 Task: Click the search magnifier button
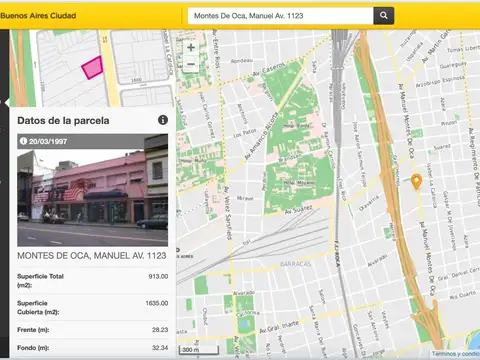[384, 16]
